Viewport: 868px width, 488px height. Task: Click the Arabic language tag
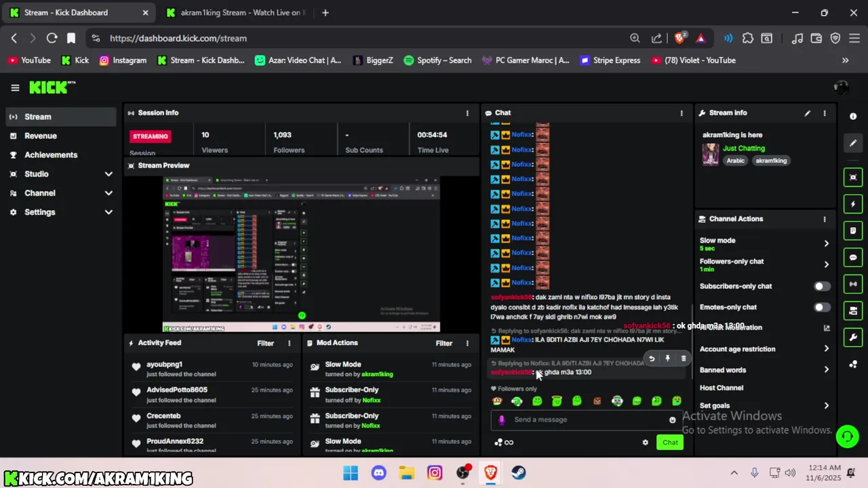point(736,161)
